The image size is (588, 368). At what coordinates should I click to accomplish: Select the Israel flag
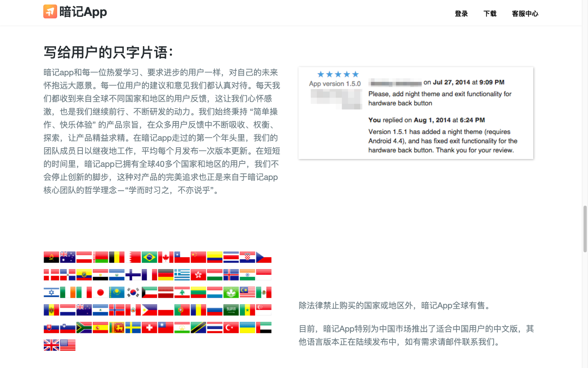[51, 292]
